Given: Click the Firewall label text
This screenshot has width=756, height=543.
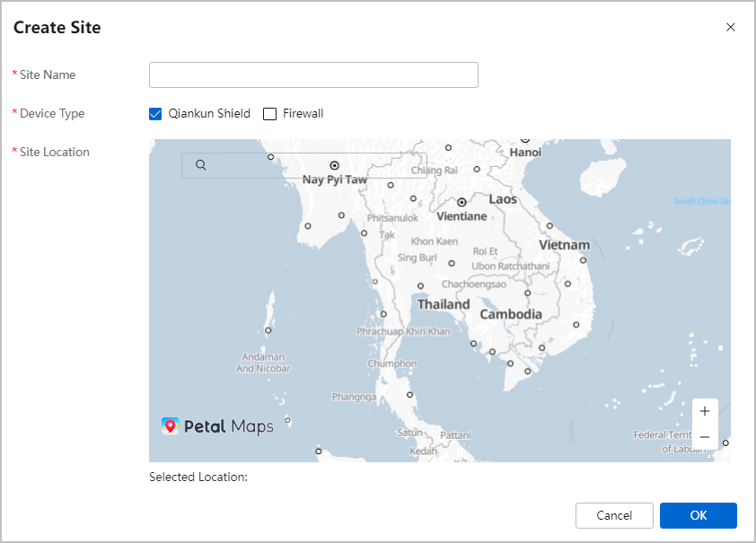Looking at the screenshot, I should [x=303, y=114].
